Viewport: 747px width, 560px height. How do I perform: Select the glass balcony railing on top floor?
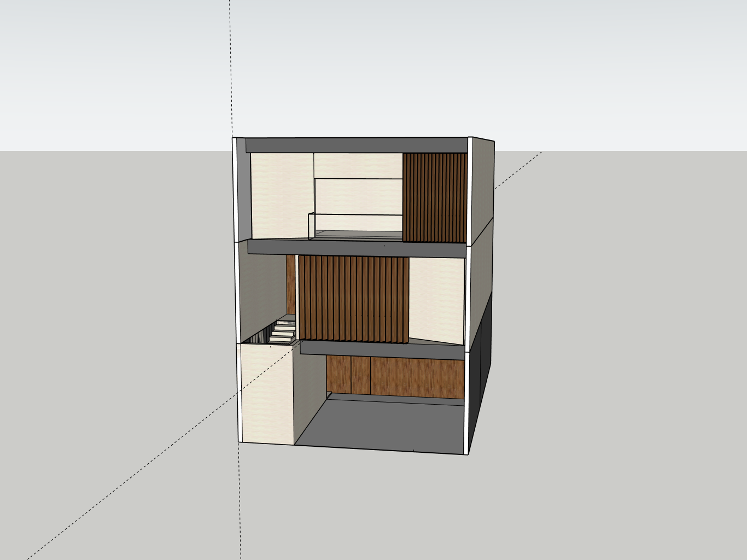click(x=355, y=223)
